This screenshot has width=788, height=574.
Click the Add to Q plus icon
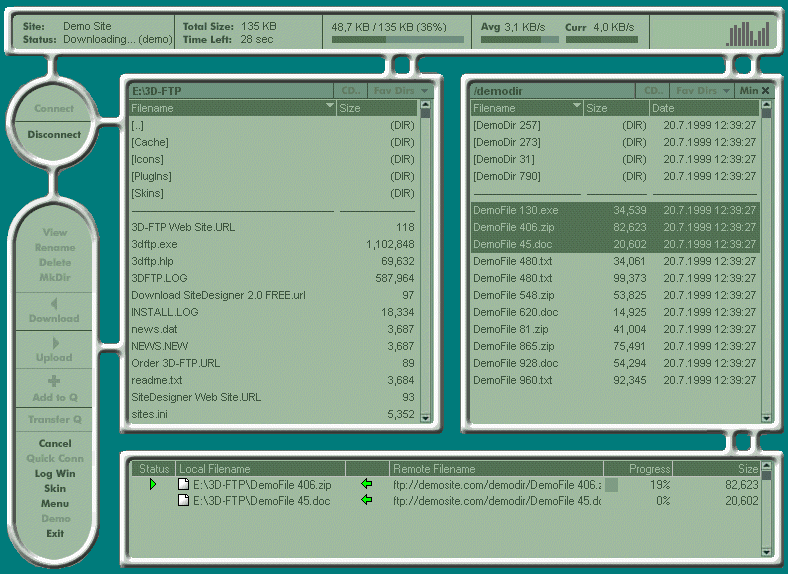tap(54, 381)
